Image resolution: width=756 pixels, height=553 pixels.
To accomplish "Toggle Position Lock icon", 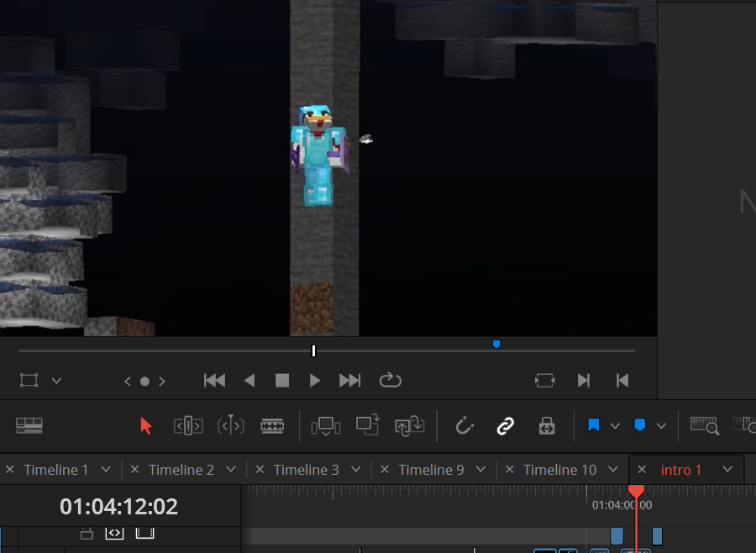I will pyautogui.click(x=547, y=426).
